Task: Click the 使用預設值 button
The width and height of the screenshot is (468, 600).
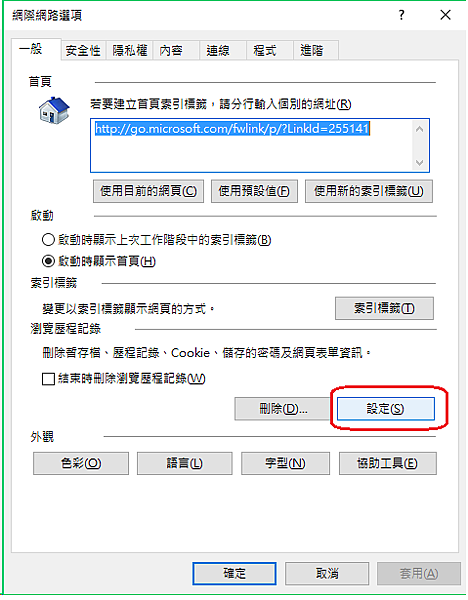Action: (x=254, y=191)
